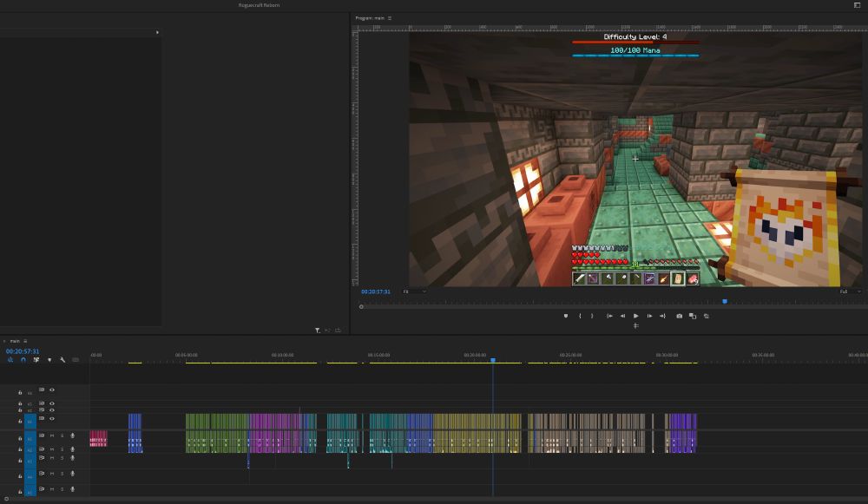Click the Program monitor timecode 00:20:57:31
Image resolution: width=868 pixels, height=504 pixels.
[376, 291]
